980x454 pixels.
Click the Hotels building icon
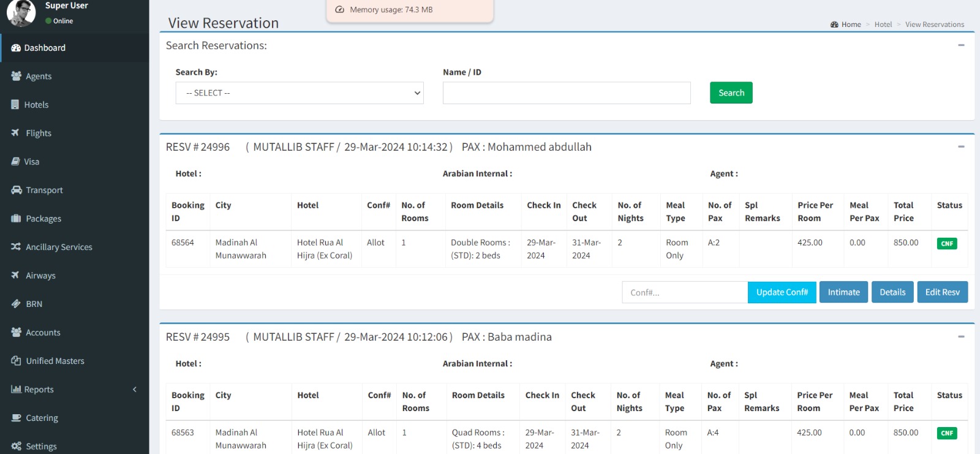click(15, 105)
